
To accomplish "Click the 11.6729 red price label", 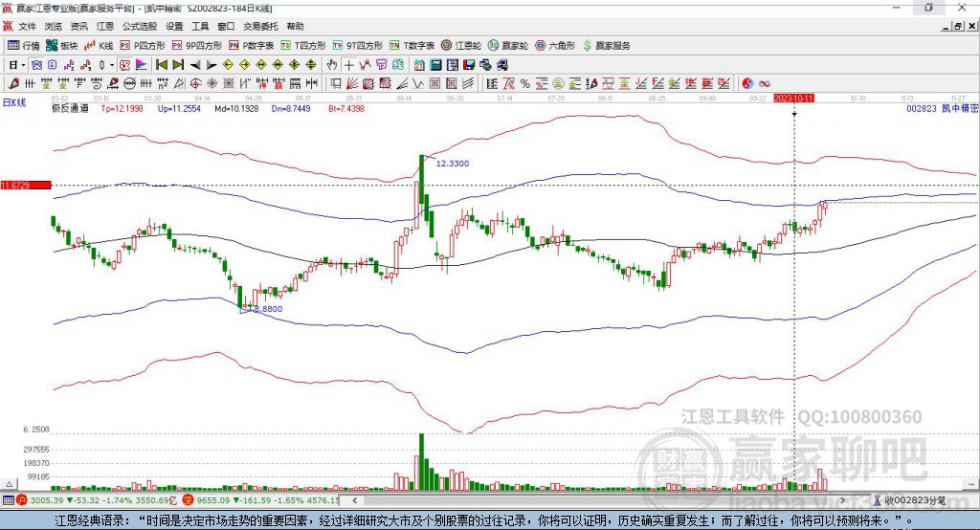I will (26, 186).
